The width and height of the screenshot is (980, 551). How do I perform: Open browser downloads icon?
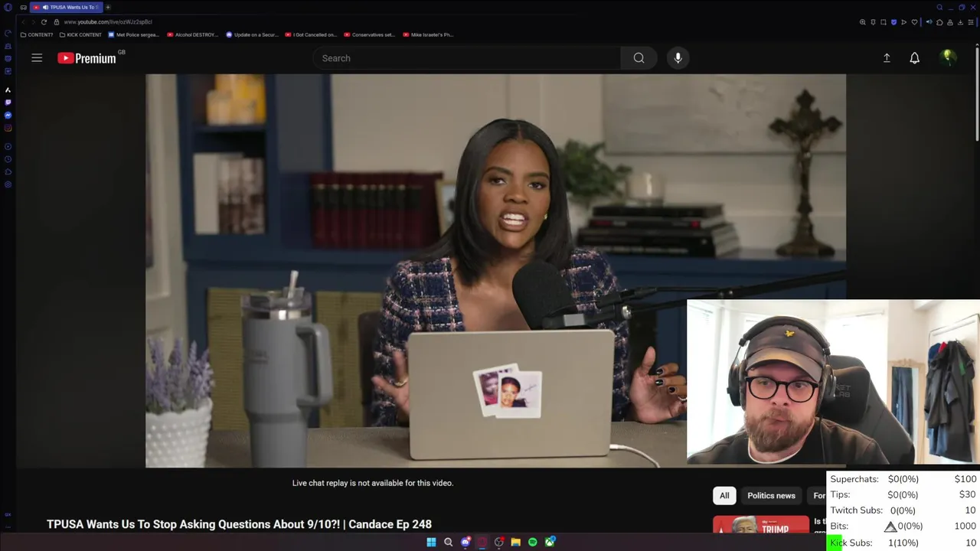960,22
